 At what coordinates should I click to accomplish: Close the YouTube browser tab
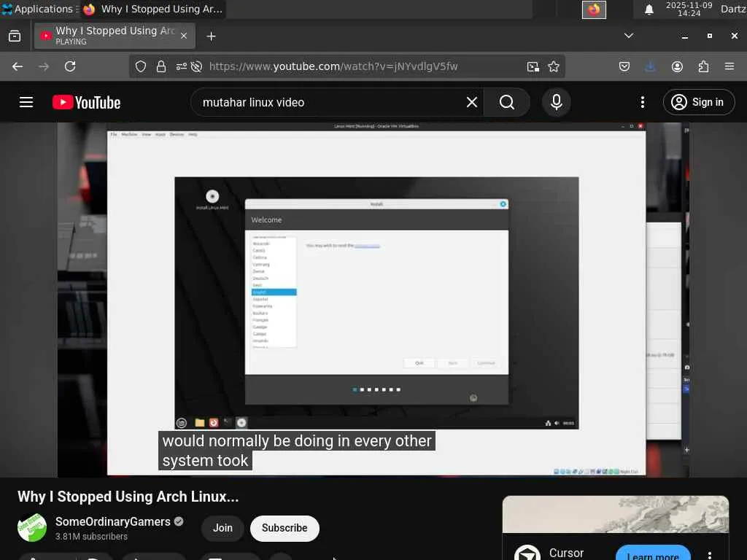184,36
